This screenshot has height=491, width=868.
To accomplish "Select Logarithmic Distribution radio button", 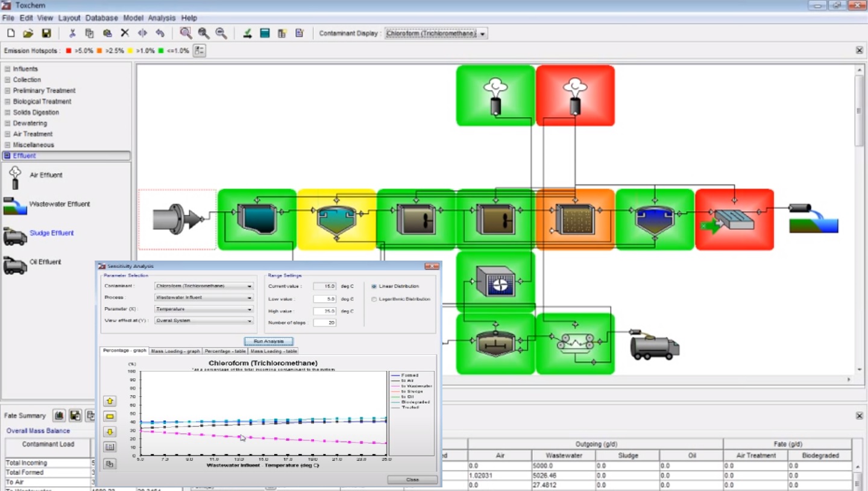I will tap(374, 299).
